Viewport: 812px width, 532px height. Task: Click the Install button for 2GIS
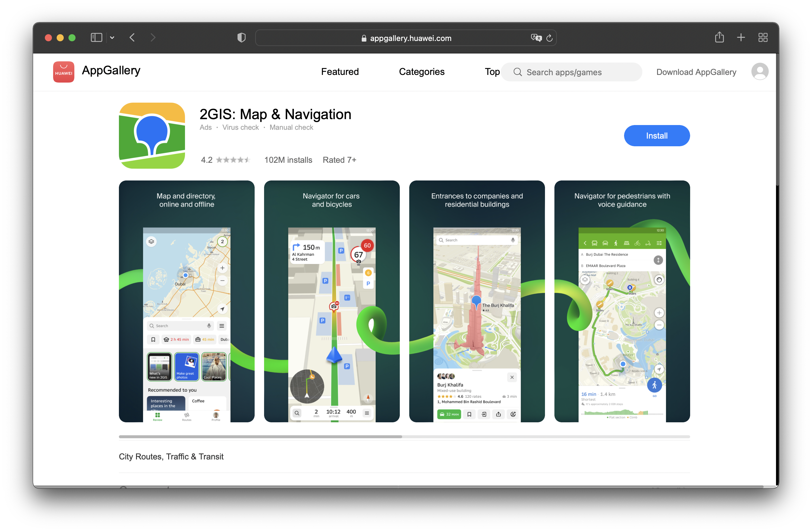point(657,135)
